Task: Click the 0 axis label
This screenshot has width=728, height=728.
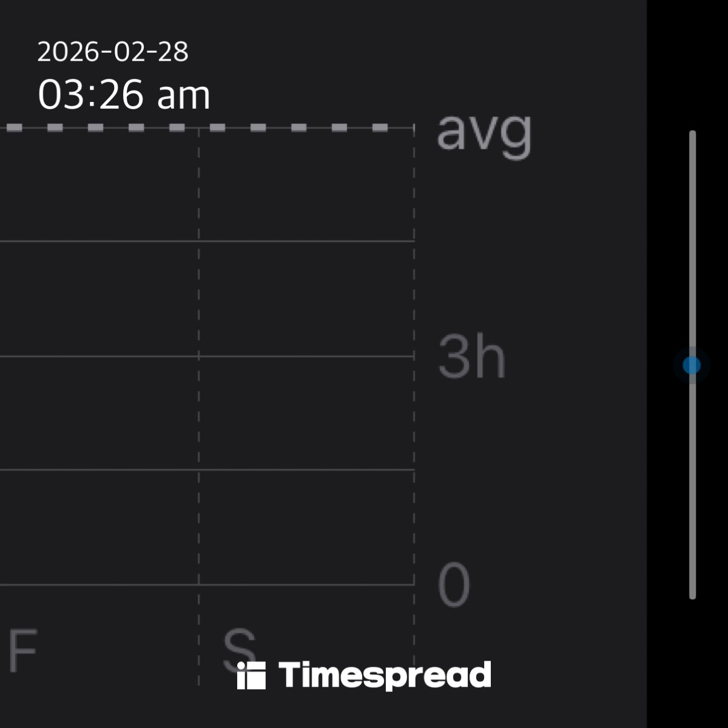Action: pyautogui.click(x=454, y=585)
